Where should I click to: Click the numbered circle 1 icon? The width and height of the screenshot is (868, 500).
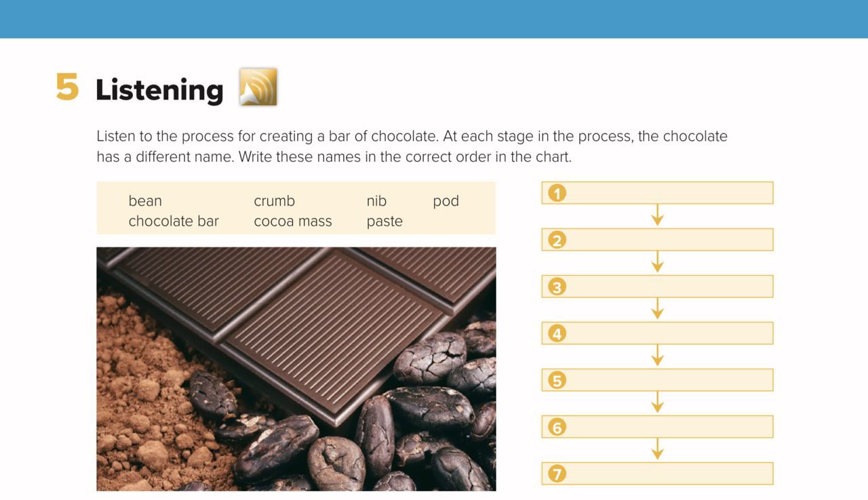coord(557,194)
